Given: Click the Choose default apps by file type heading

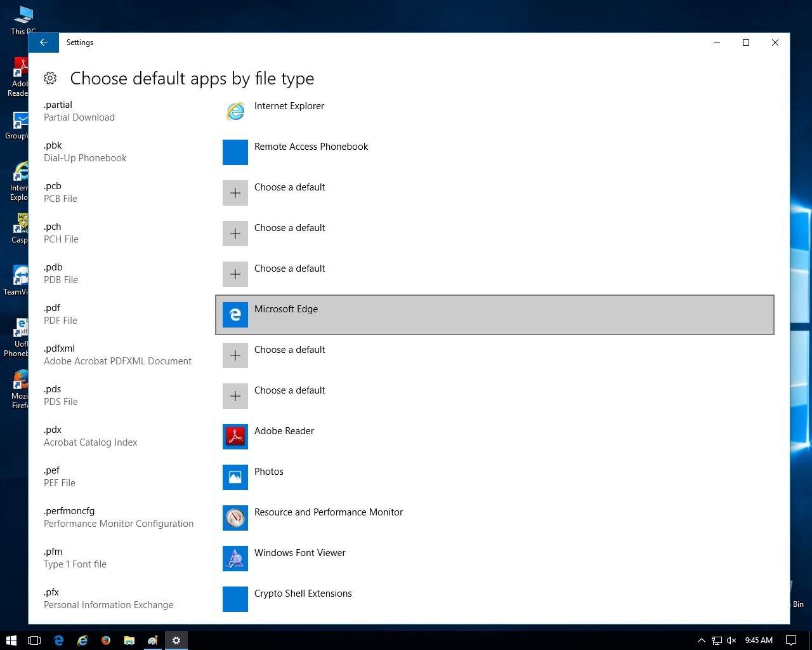Looking at the screenshot, I should (x=192, y=79).
